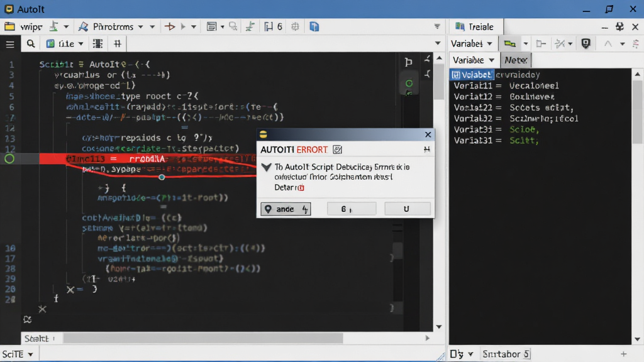Click the blue book icon in the toolbar

click(x=314, y=26)
